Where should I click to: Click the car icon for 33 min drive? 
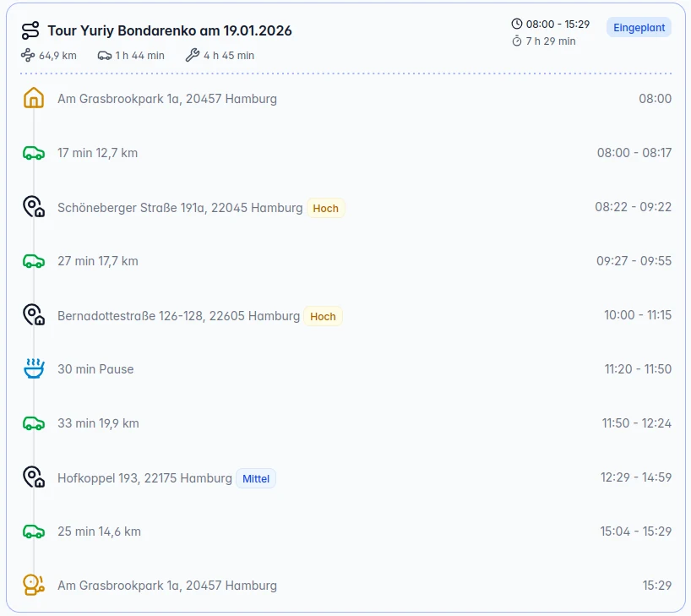(x=34, y=423)
